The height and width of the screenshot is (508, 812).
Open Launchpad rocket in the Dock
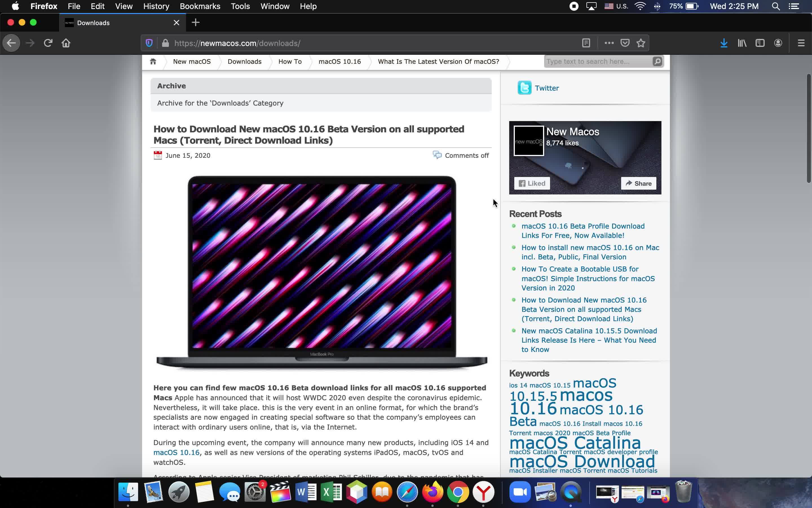click(179, 492)
